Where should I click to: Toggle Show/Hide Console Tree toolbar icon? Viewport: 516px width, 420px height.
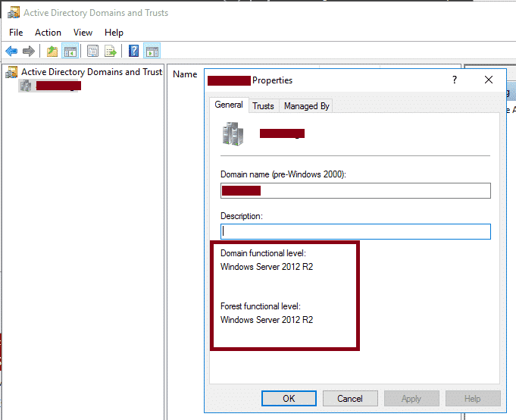point(70,52)
